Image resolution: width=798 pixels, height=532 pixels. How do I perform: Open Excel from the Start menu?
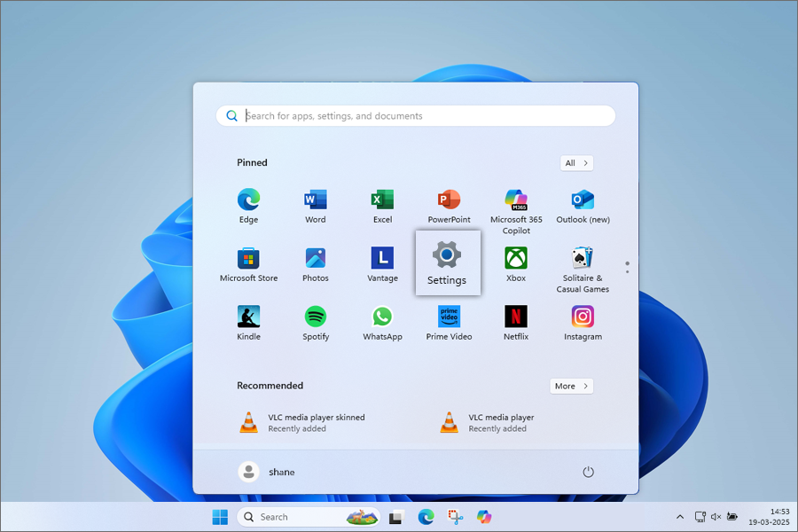(382, 200)
